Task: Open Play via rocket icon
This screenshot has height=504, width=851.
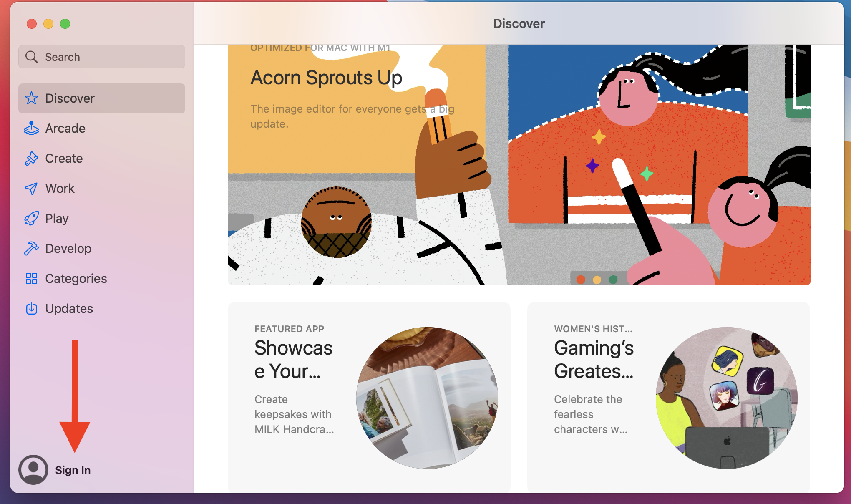Action: click(x=31, y=219)
